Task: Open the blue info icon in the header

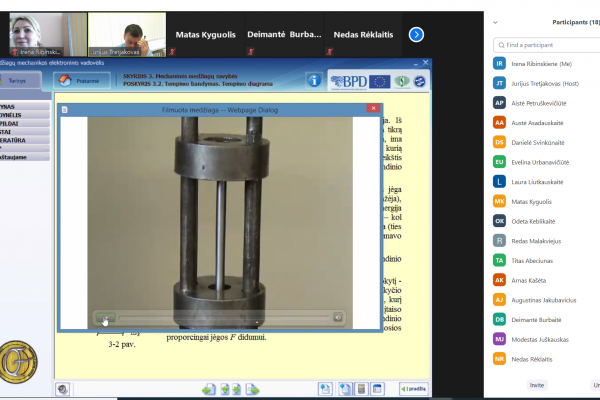Action: [314, 81]
